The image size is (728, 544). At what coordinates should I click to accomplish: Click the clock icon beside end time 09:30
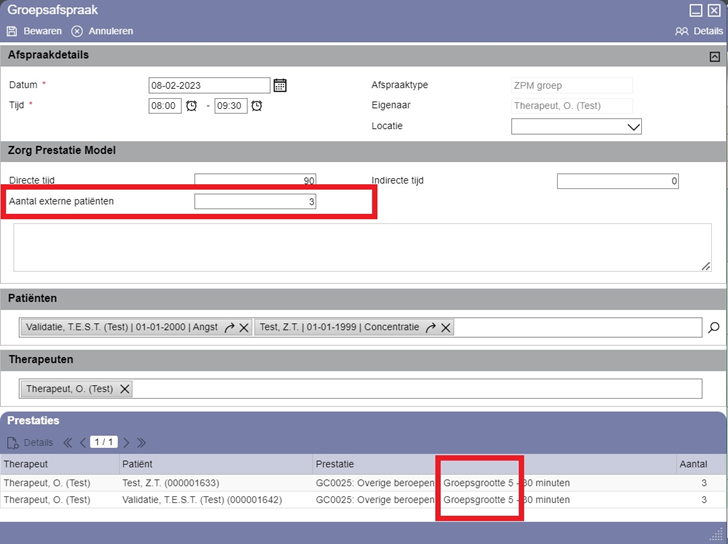click(257, 106)
